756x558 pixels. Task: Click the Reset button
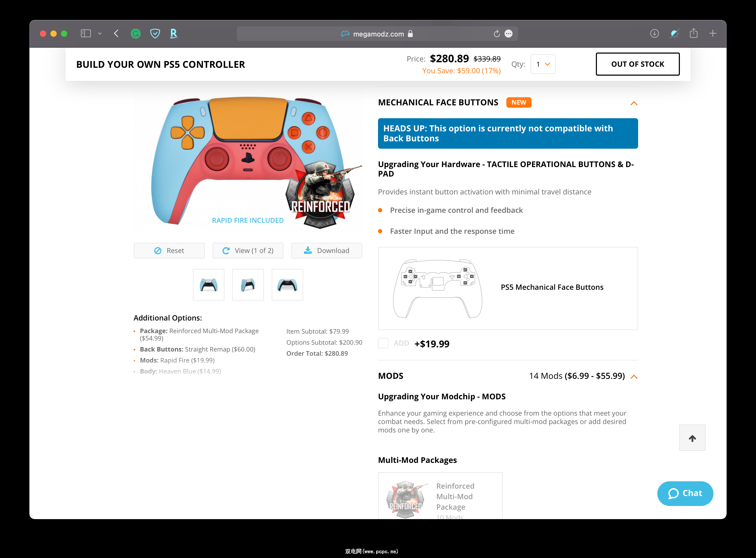pos(169,251)
